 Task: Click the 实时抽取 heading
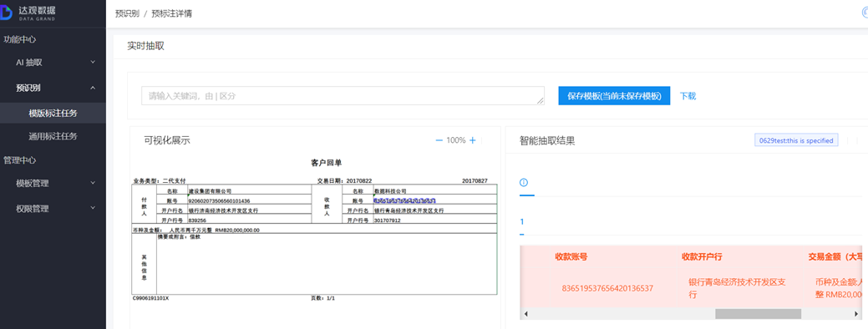(145, 46)
